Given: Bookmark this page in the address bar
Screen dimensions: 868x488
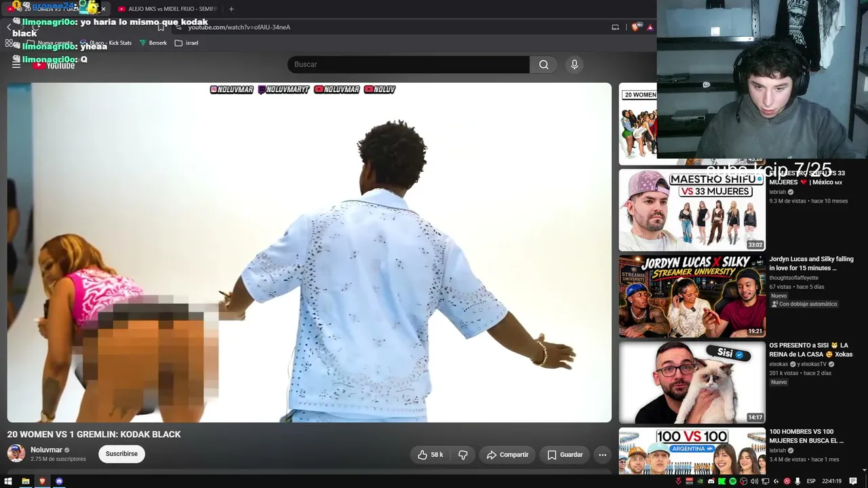Looking at the screenshot, I should (161, 27).
